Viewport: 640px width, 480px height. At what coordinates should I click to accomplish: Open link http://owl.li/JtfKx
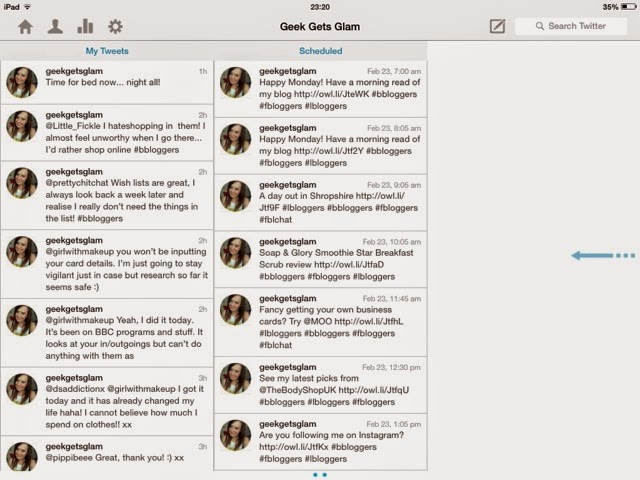(293, 447)
